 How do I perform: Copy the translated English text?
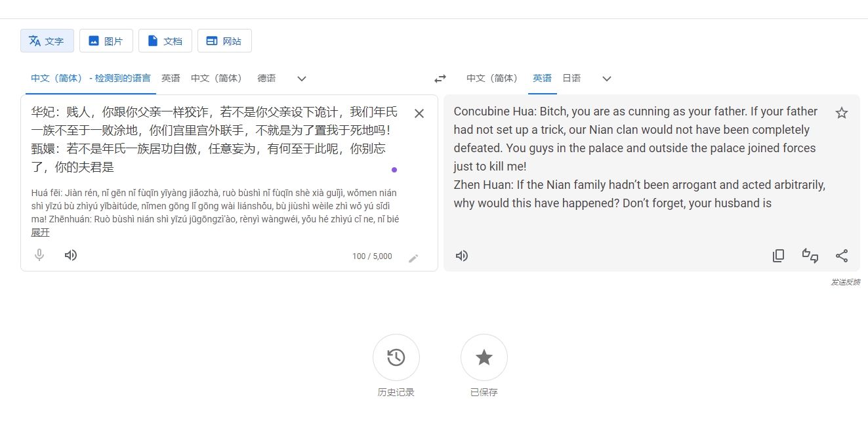coord(778,256)
